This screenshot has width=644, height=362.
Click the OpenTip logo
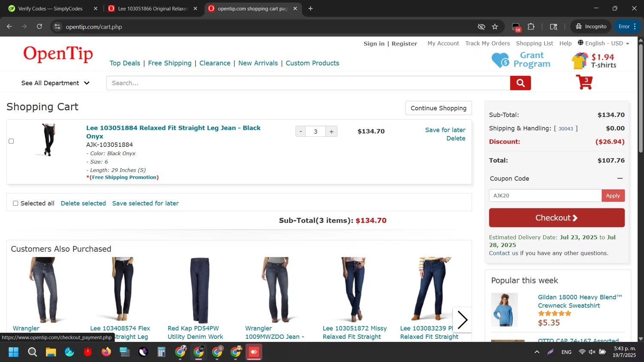58,54
